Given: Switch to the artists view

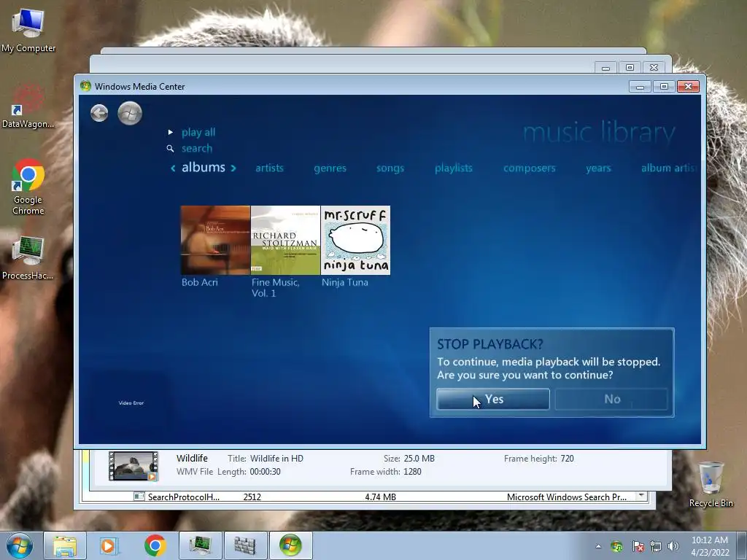Looking at the screenshot, I should (269, 168).
